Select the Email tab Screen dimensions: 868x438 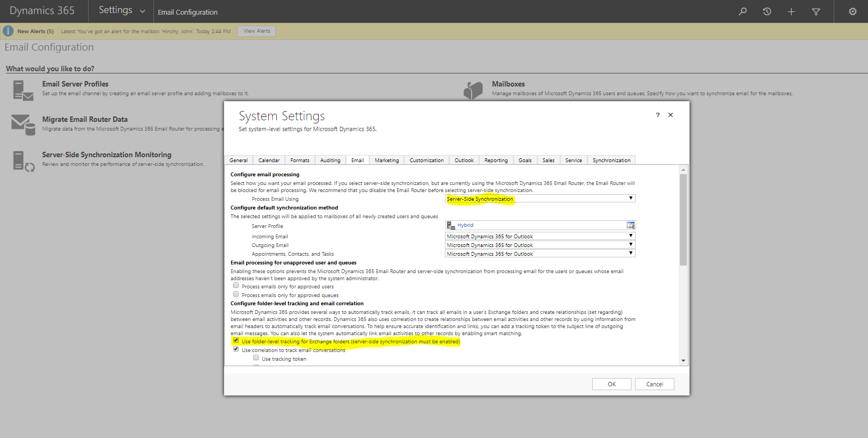click(x=357, y=160)
